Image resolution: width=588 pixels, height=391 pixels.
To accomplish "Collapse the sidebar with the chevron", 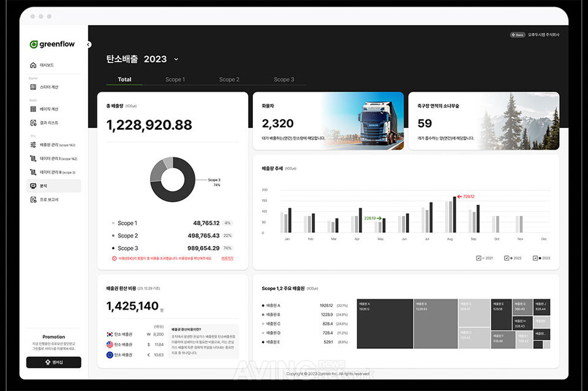I will (x=88, y=45).
